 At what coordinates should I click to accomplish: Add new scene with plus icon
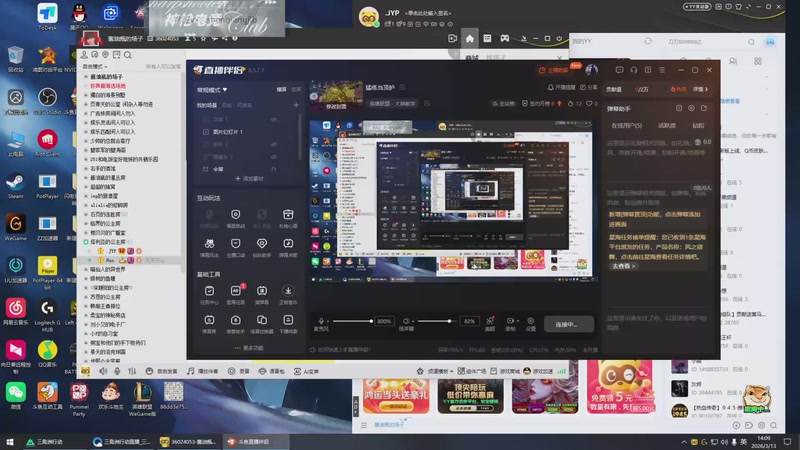click(296, 105)
